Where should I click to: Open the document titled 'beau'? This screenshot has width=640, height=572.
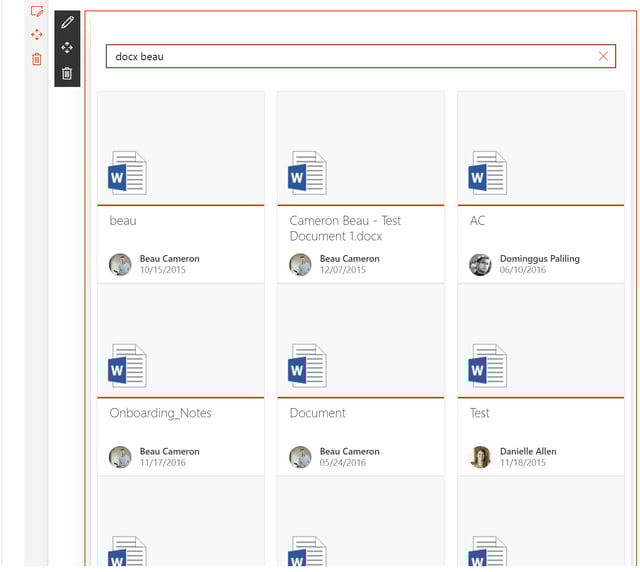123,221
